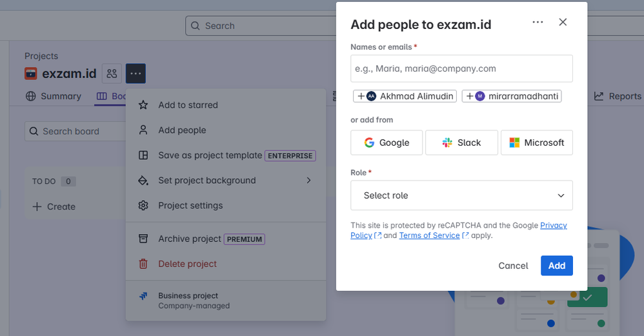The height and width of the screenshot is (336, 644).
Task: Toggle the project more actions ellipsis button
Action: (136, 74)
